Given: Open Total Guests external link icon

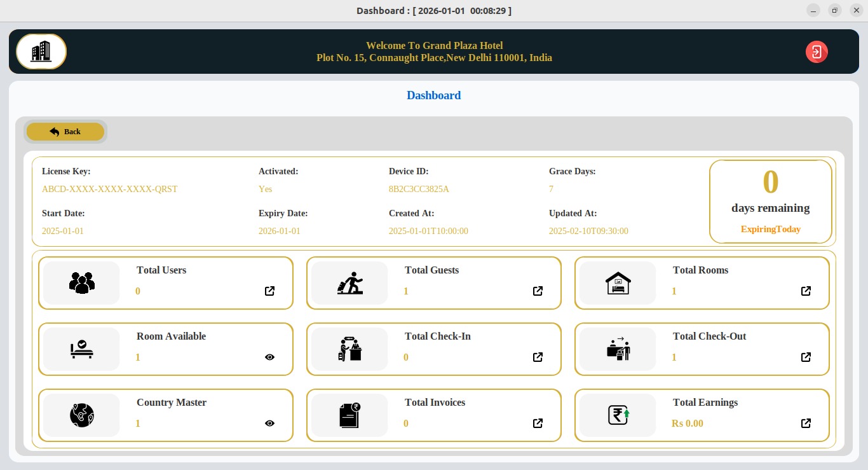Looking at the screenshot, I should 538,291.
